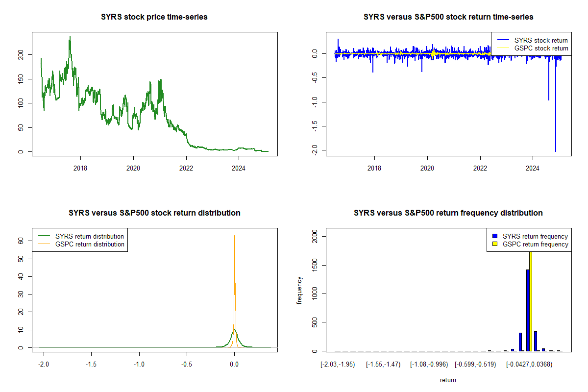Select the 'GSPC stock return' legend label
The width and height of the screenshot is (588, 392).
541,48
